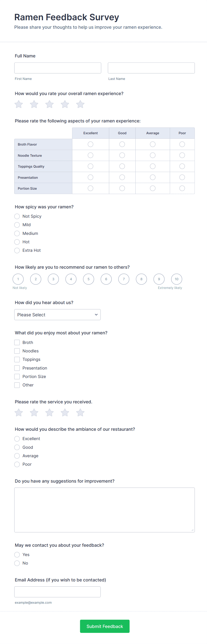Image resolution: width=207 pixels, height=644 pixels.
Task: Rate Portion Size as Poor
Action: tap(182, 188)
